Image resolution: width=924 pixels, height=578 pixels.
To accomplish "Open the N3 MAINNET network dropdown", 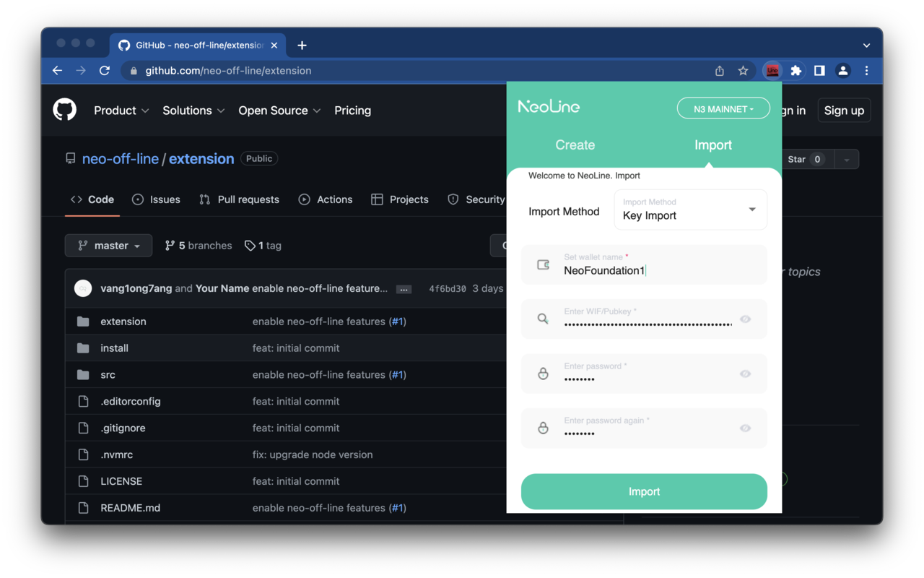I will pyautogui.click(x=723, y=108).
